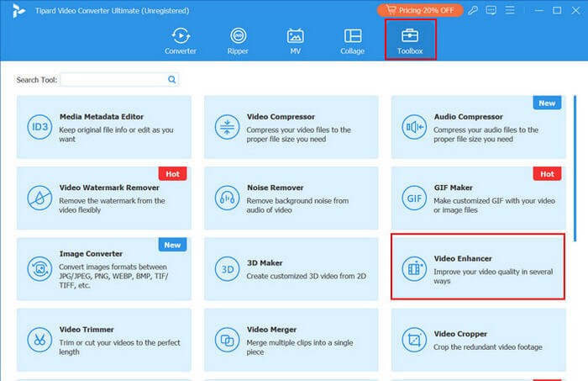Go to the Collage tab
This screenshot has height=381, width=588.
click(353, 41)
